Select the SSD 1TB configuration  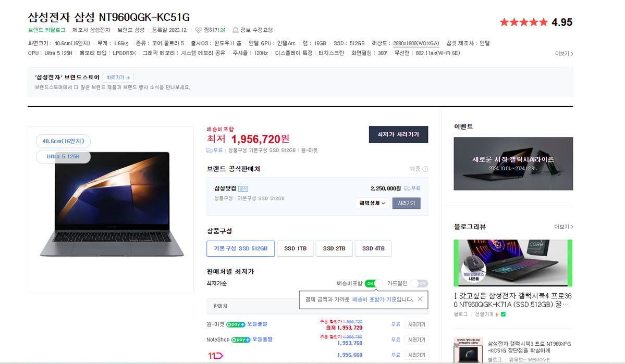(x=296, y=248)
